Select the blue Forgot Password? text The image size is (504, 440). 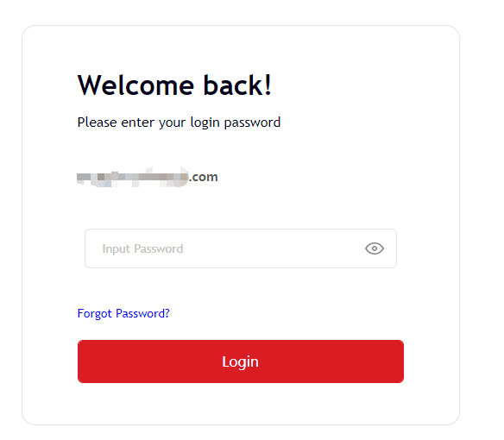point(123,313)
